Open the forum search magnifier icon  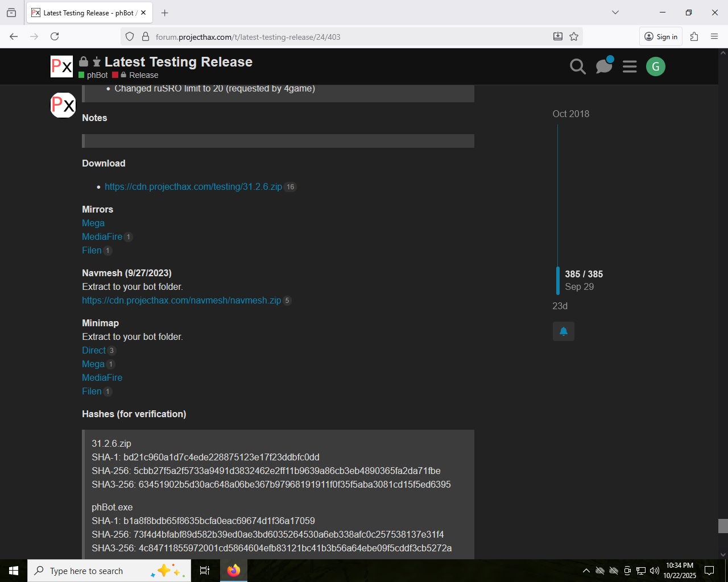pos(577,67)
